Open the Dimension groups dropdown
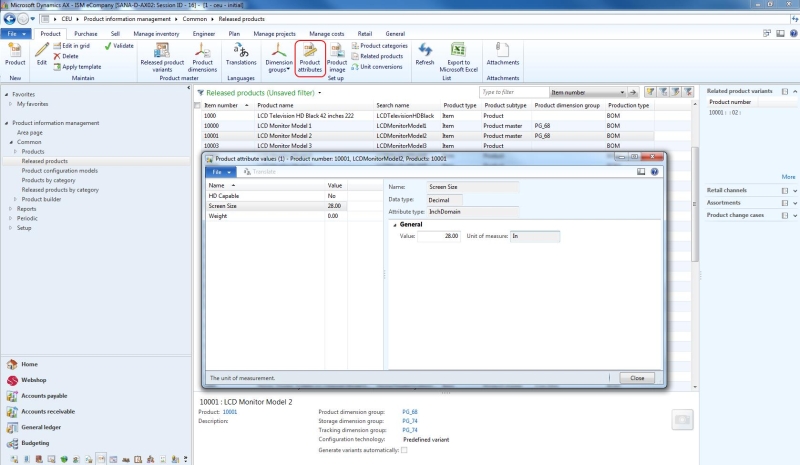Viewport: 800px width, 465px height. coord(279,58)
